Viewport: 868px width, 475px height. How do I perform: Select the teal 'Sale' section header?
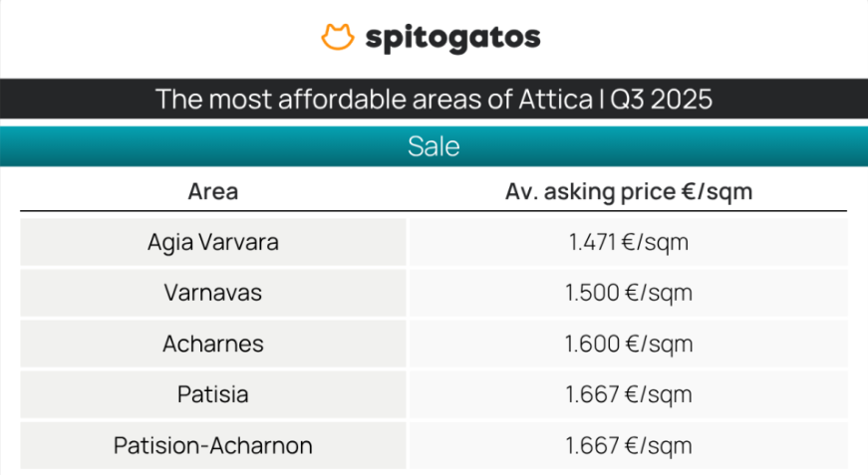coord(434,146)
